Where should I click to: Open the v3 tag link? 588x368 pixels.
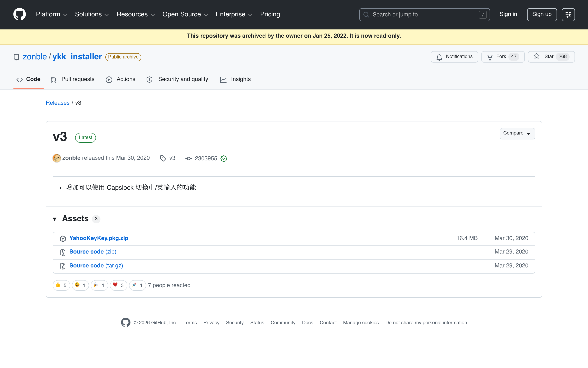(172, 158)
